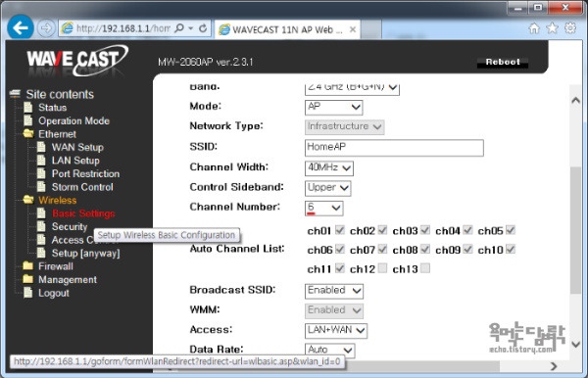The image size is (588, 378).
Task: Open LAN Setup in sidebar
Action: point(75,161)
